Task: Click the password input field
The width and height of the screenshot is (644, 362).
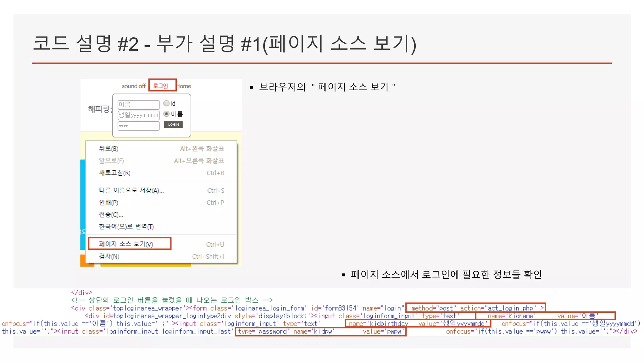Action: (x=138, y=126)
